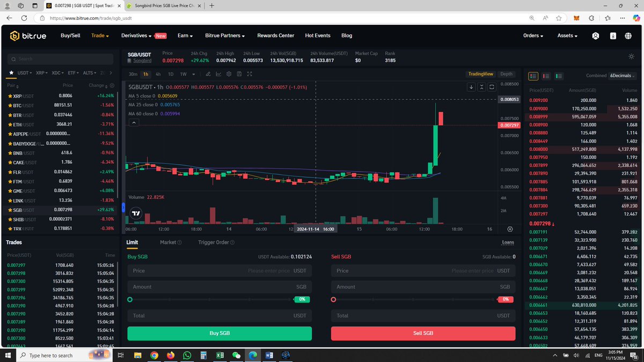Click the fullscreen chart icon
The width and height of the screenshot is (644, 362).
pos(250,74)
